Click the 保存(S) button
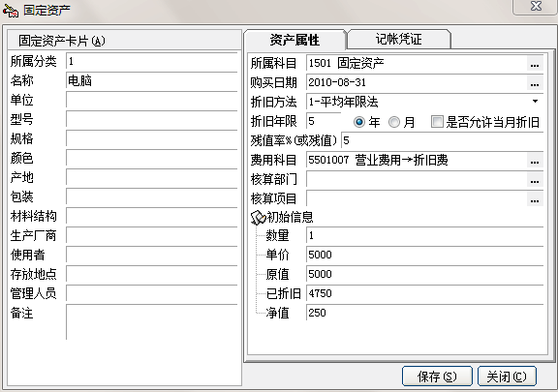This screenshot has width=558, height=392. pos(437,377)
